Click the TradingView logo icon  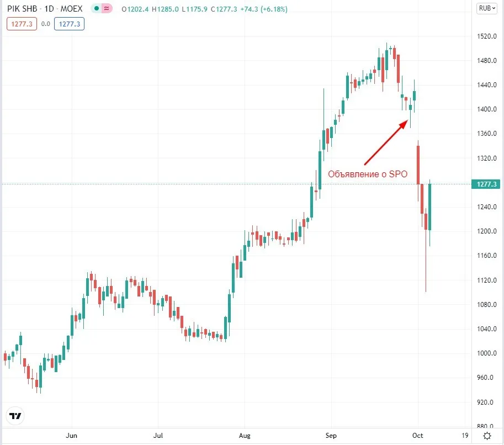pyautogui.click(x=15, y=416)
